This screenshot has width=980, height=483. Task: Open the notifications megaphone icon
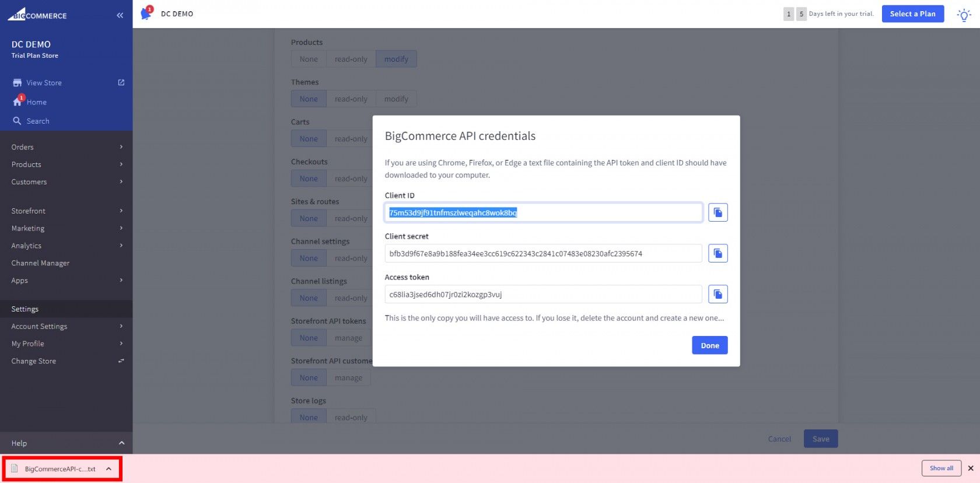(x=146, y=13)
